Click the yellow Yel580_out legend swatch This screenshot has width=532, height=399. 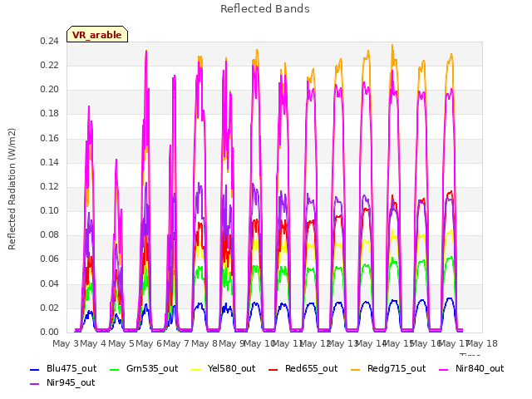[x=196, y=369]
